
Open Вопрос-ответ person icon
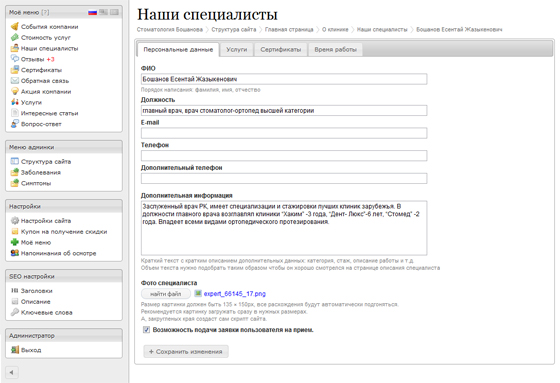click(15, 124)
